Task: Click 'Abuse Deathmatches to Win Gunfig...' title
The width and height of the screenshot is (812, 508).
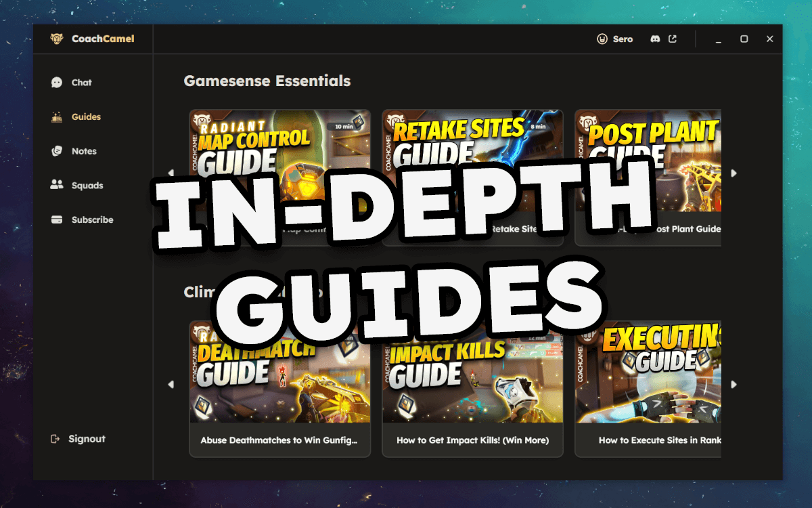Action: point(278,440)
